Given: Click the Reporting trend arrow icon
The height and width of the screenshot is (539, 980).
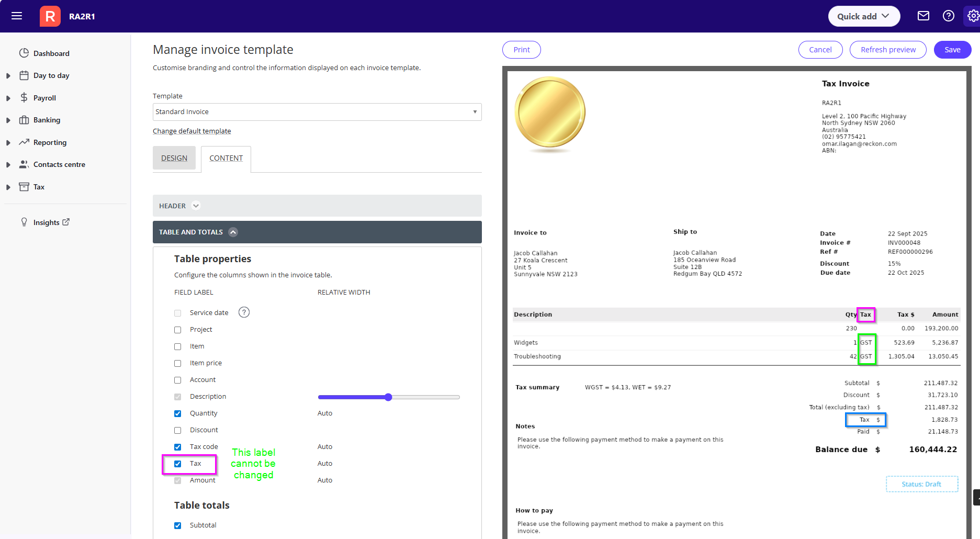Looking at the screenshot, I should (x=24, y=142).
